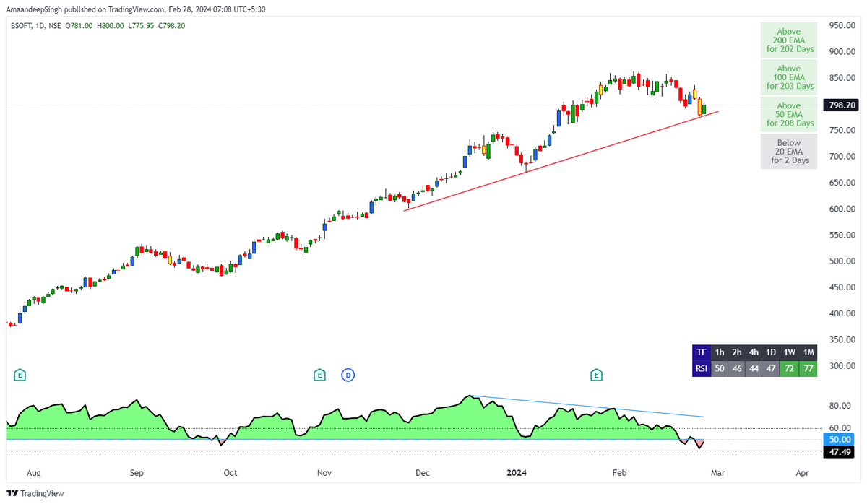Click the earnings E marker before Feb

pyautogui.click(x=596, y=375)
